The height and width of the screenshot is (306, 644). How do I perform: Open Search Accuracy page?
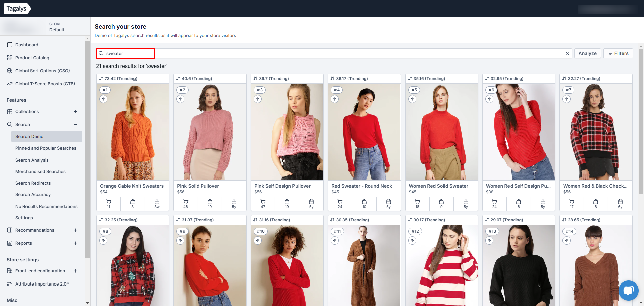33,194
